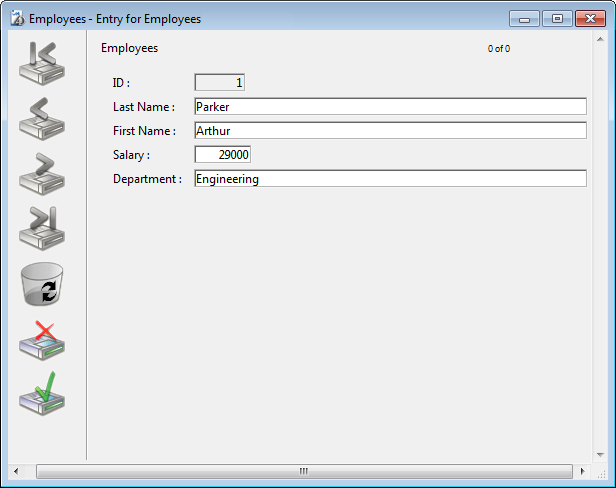The width and height of the screenshot is (616, 488).
Task: Minimize the Employees entry window
Action: coord(524,18)
